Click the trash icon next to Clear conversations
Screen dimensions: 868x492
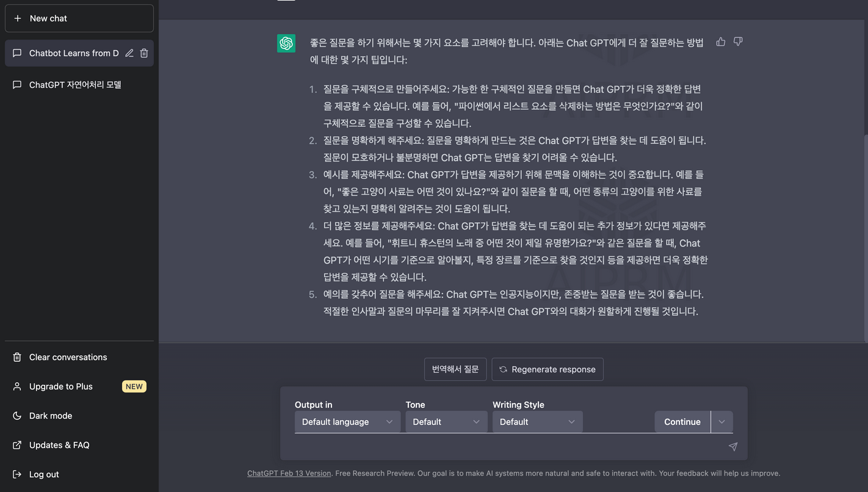click(x=17, y=357)
